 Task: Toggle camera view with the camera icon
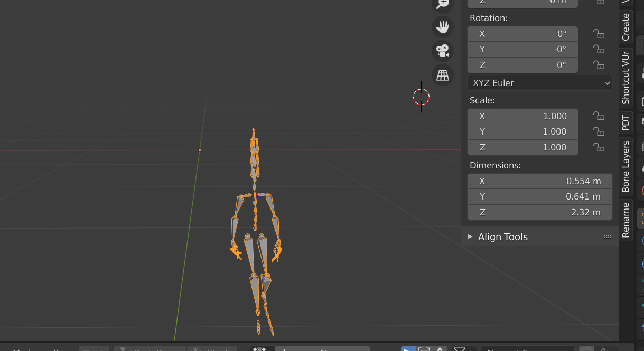pos(442,51)
